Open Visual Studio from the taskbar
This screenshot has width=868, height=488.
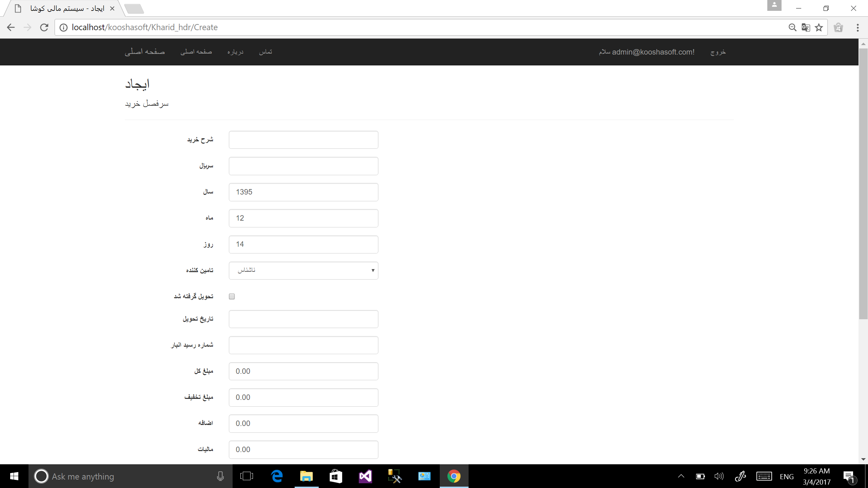(x=365, y=476)
